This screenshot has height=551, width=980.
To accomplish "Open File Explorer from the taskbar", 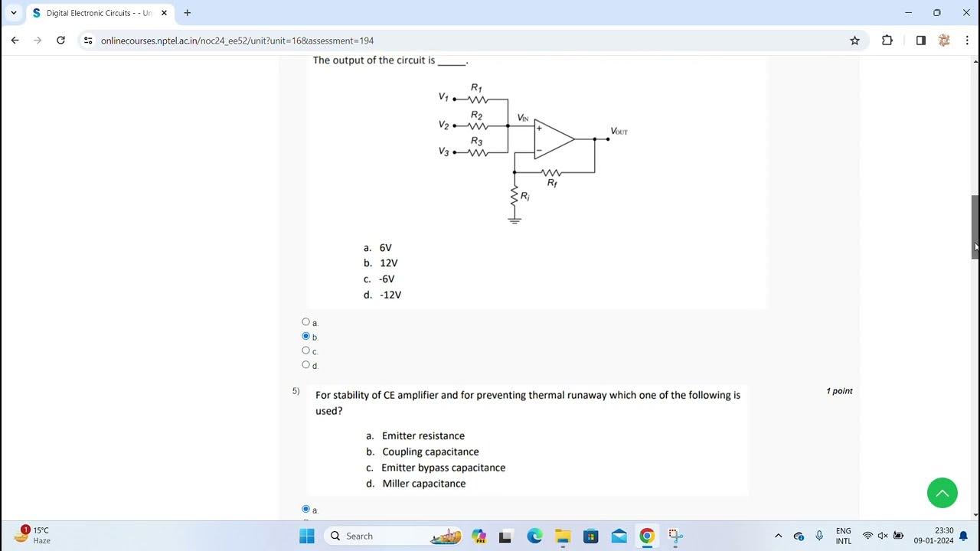I will click(x=563, y=536).
